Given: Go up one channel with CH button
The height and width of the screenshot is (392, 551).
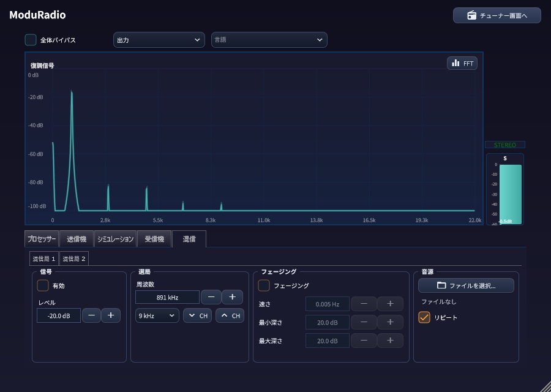Looking at the screenshot, I should [x=230, y=315].
